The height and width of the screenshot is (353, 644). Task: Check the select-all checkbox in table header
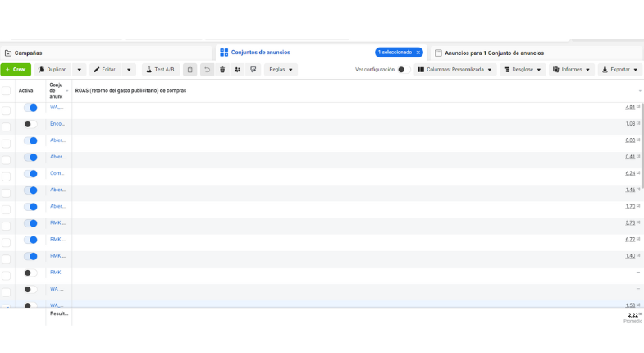pyautogui.click(x=7, y=91)
